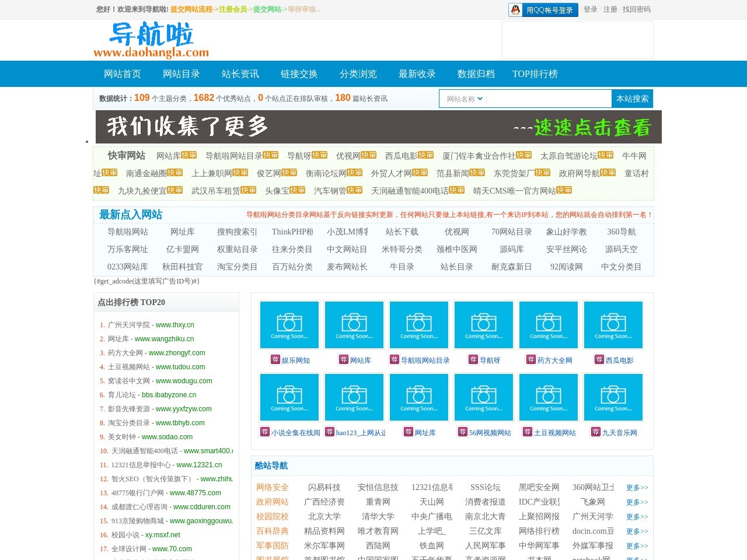Click the 速速点击查看 banner

591,127
